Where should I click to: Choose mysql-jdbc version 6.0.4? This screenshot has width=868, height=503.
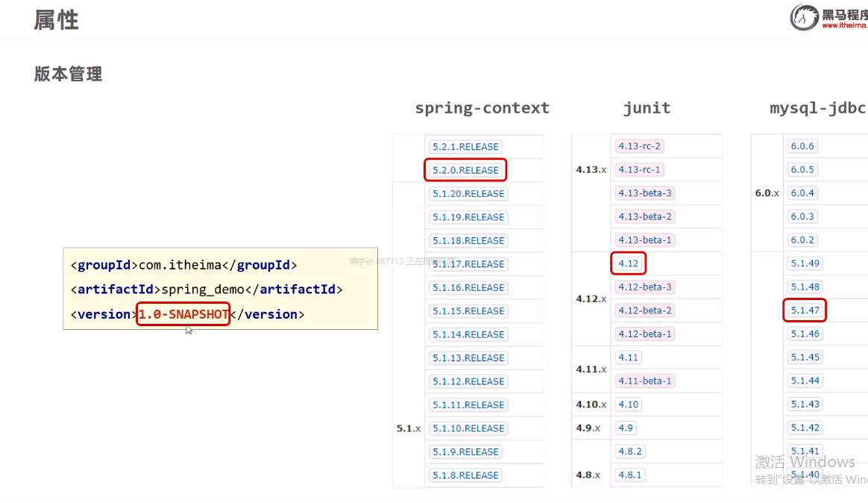point(802,193)
